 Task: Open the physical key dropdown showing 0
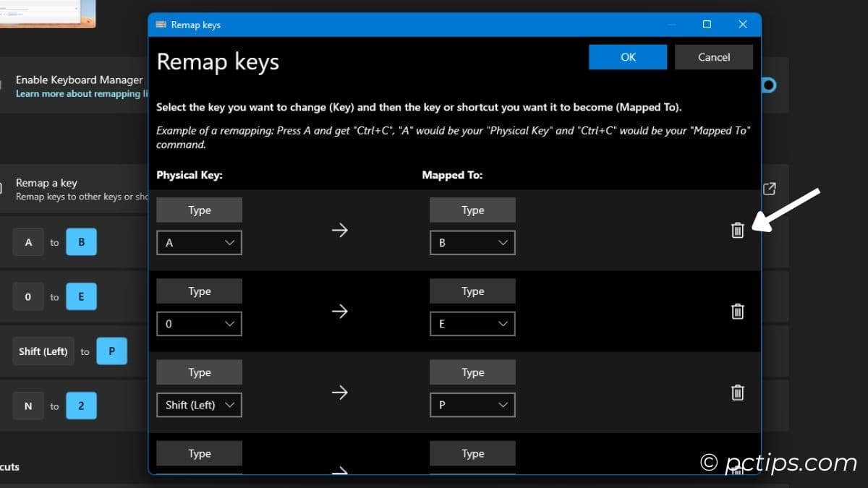pyautogui.click(x=199, y=324)
